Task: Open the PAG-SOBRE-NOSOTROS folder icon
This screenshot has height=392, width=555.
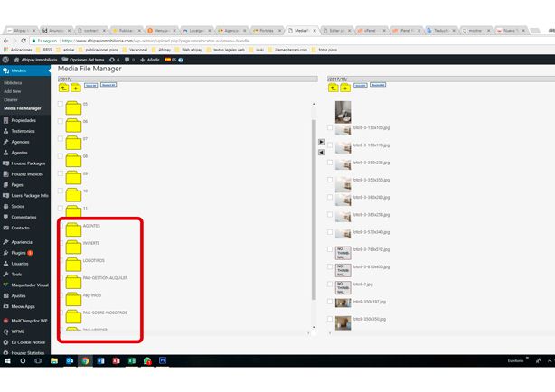Action: pos(73,316)
